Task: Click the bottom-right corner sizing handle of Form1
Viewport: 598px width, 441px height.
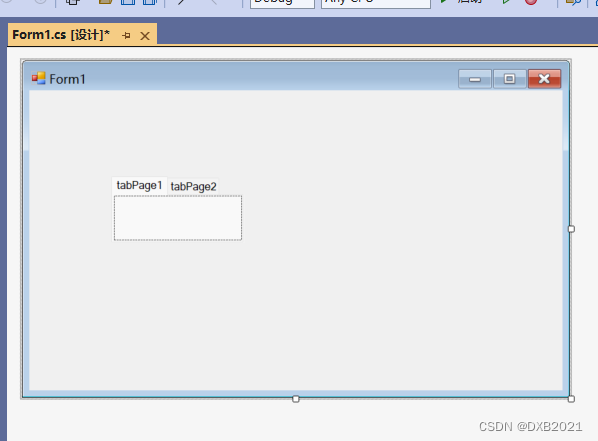Action: pos(571,399)
